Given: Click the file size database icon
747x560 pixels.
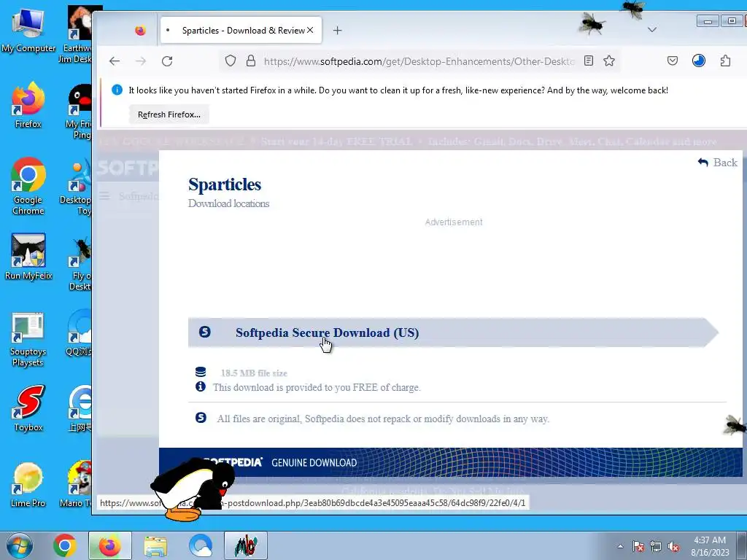Looking at the screenshot, I should point(201,372).
